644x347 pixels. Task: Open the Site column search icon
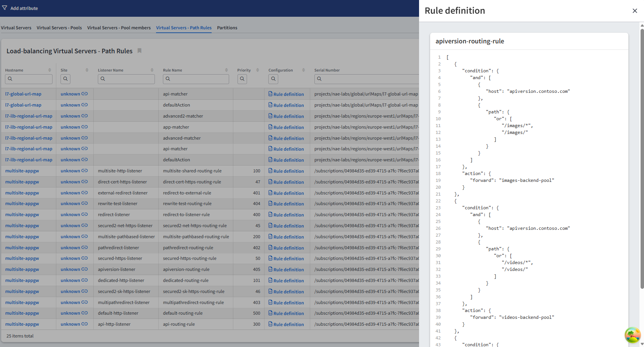(x=65, y=79)
